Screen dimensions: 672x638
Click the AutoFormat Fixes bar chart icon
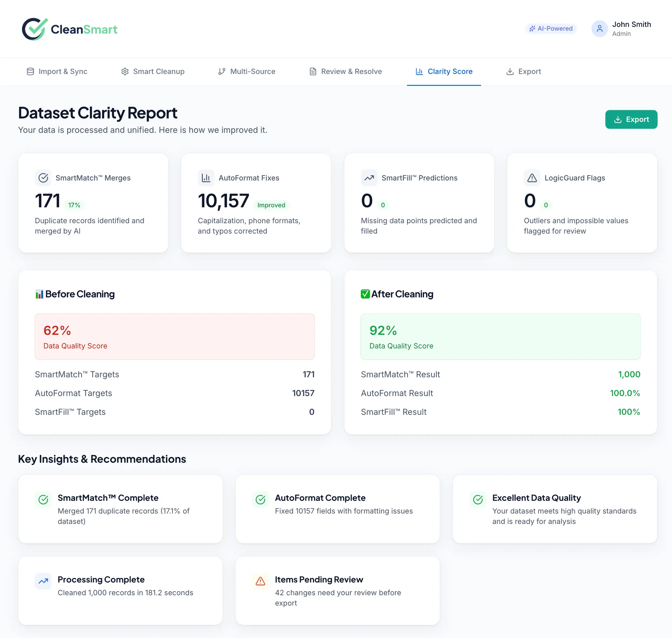tap(206, 178)
